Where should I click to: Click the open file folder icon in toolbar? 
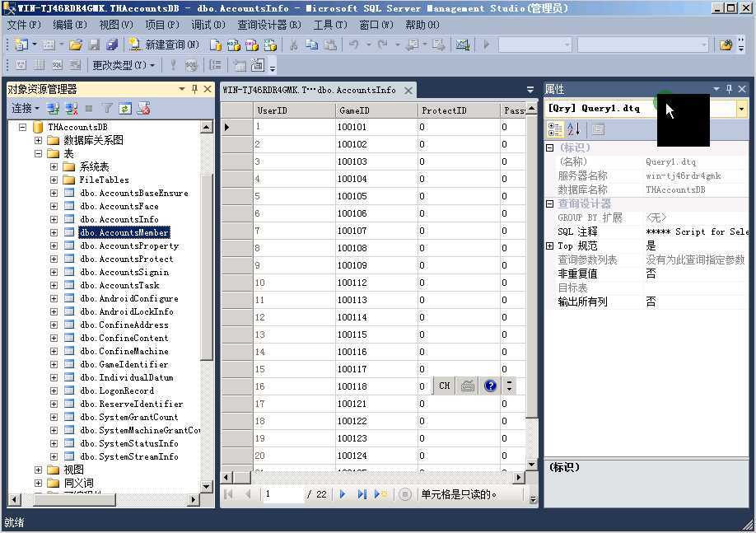[76, 44]
